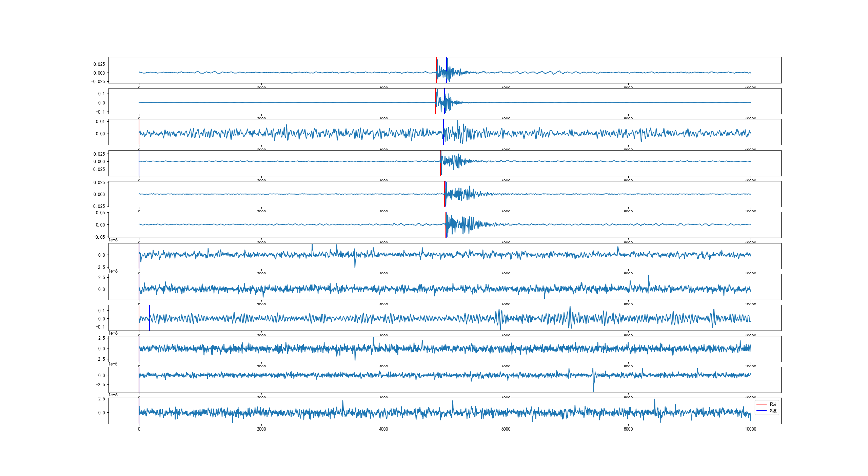
Task: Click the deep negative spike in eleventh subplot
Action: click(x=593, y=390)
